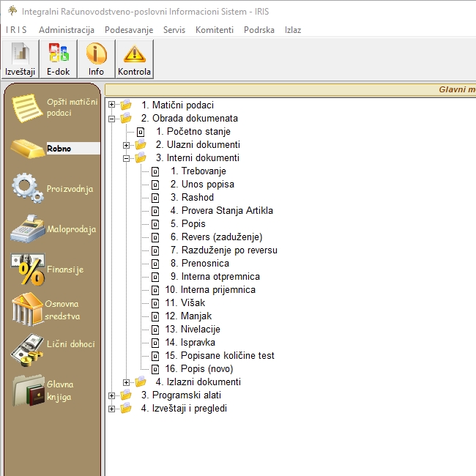The height and width of the screenshot is (476, 476).
Task: Open the E-dok toolbar button
Action: pyautogui.click(x=59, y=59)
